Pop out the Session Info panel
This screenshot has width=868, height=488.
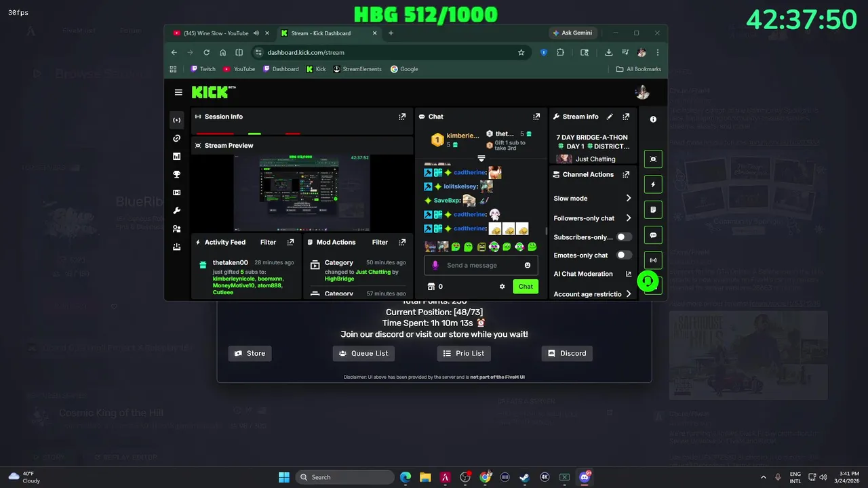pyautogui.click(x=402, y=117)
